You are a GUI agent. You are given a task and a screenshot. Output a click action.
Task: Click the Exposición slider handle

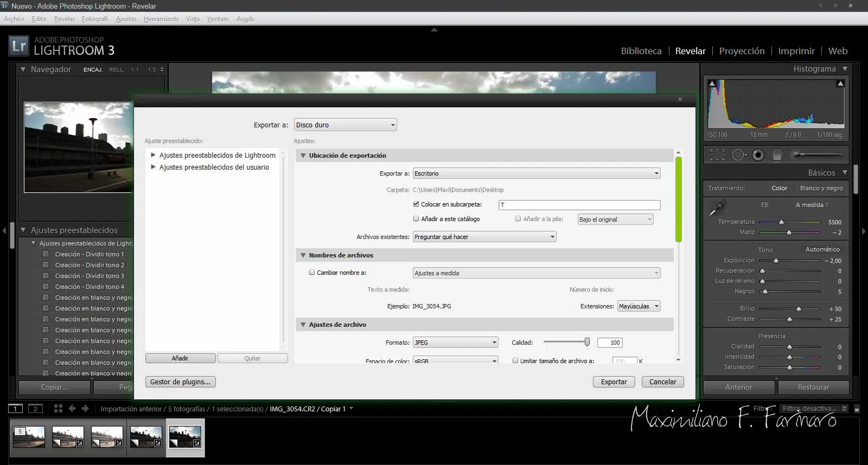pos(776,261)
